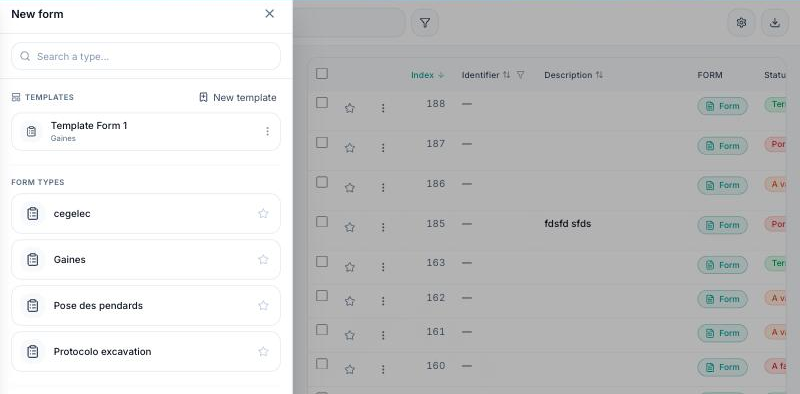
Task: Open the three-dot menu for row 163
Action: pos(383,267)
